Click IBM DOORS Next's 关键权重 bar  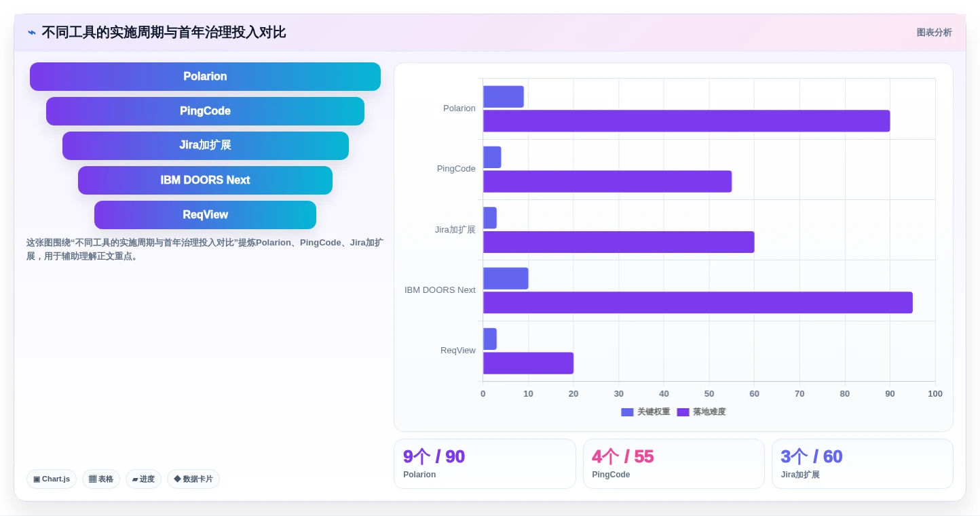(506, 279)
